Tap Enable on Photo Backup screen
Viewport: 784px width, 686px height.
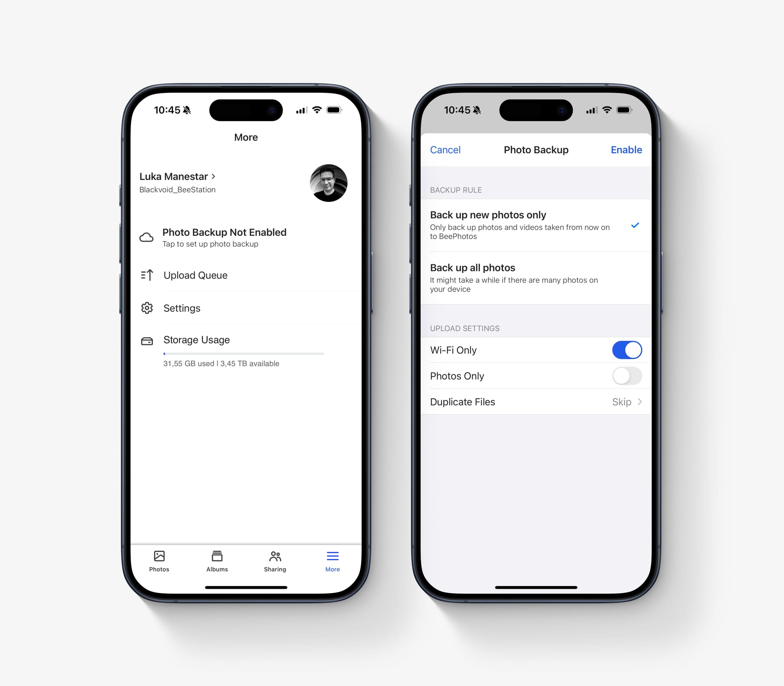625,149
